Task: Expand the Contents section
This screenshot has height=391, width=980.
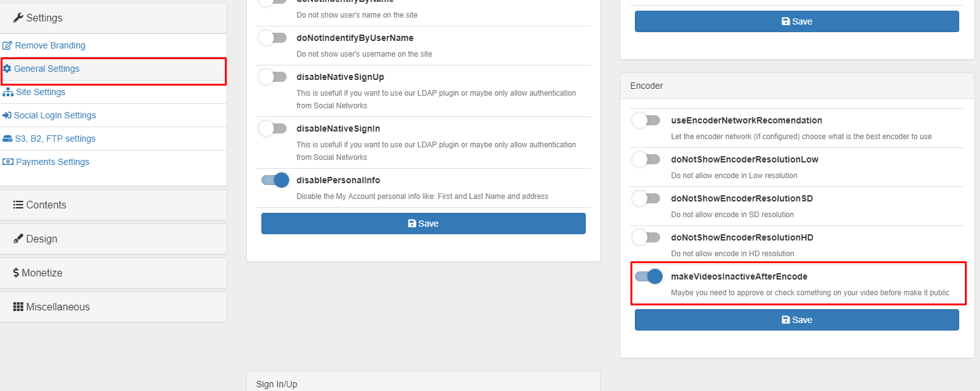Action: pyautogui.click(x=45, y=205)
